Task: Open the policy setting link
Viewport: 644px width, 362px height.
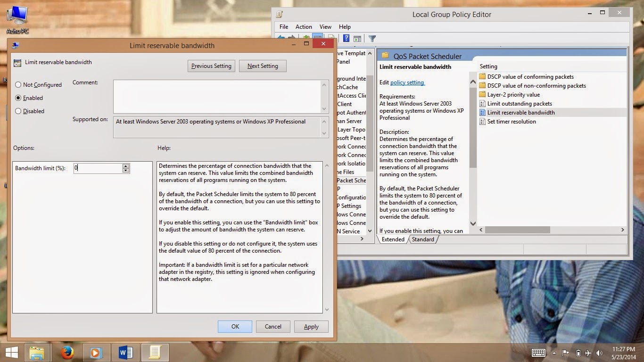Action: 407,82
